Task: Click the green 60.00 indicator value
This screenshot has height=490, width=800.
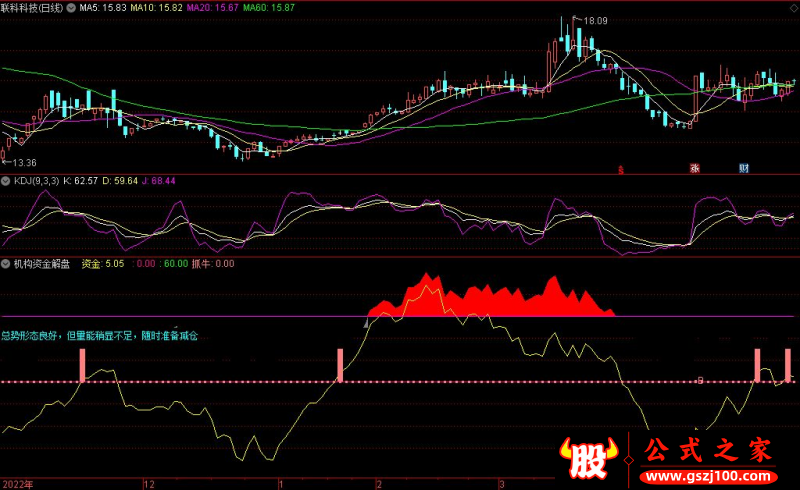Action: (x=176, y=264)
